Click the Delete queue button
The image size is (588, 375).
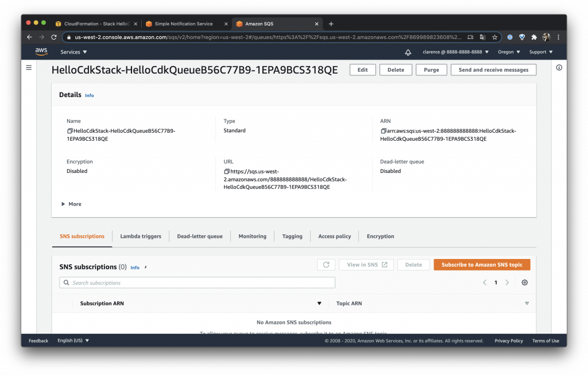pos(396,69)
